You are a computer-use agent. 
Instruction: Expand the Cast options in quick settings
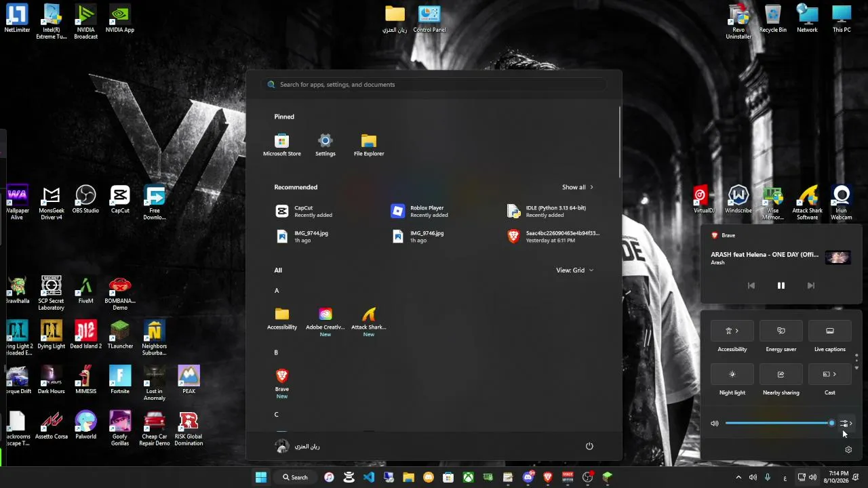830,374
